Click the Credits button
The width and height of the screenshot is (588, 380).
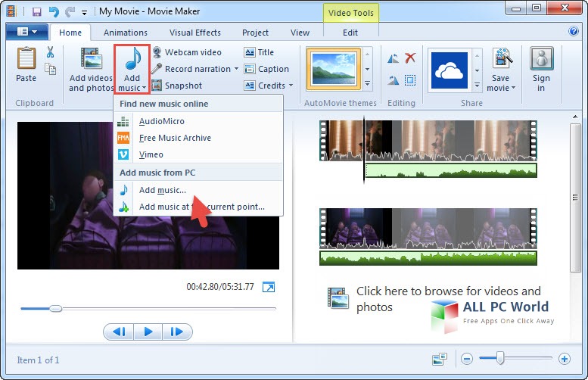pyautogui.click(x=265, y=86)
